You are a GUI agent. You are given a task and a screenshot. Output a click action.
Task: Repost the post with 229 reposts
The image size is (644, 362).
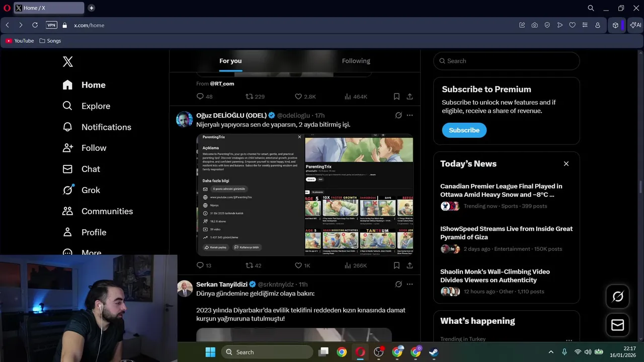point(255,97)
